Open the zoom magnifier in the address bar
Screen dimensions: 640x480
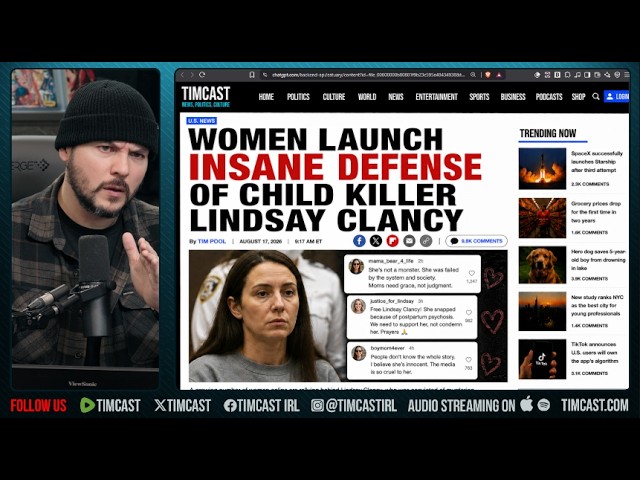coord(473,75)
